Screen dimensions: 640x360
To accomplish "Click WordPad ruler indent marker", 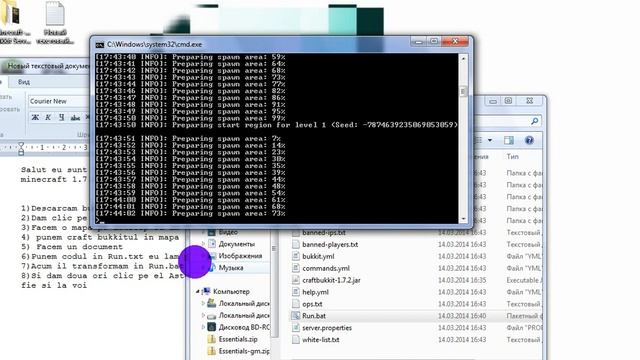I will tap(21, 148).
